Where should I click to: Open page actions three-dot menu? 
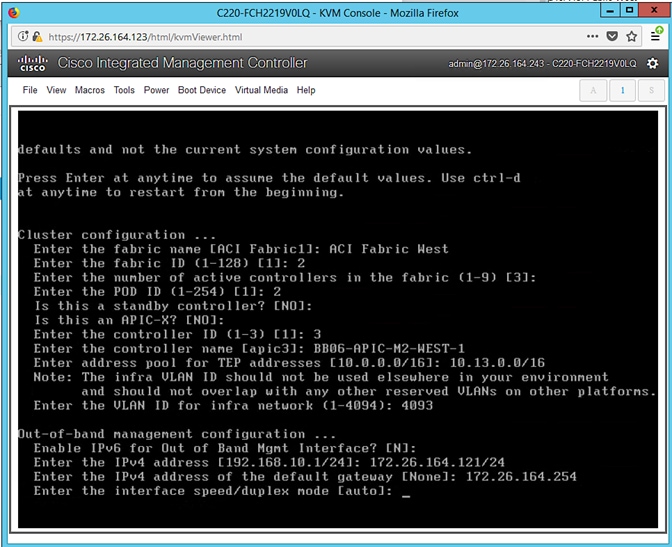click(592, 36)
